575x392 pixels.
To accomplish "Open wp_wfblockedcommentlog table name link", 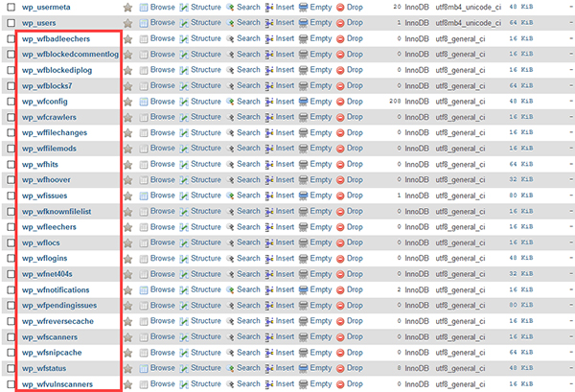I will click(70, 54).
